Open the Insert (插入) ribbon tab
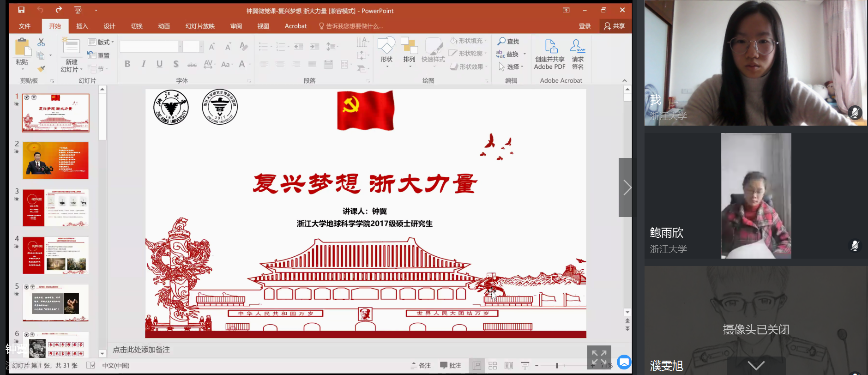 [82, 26]
